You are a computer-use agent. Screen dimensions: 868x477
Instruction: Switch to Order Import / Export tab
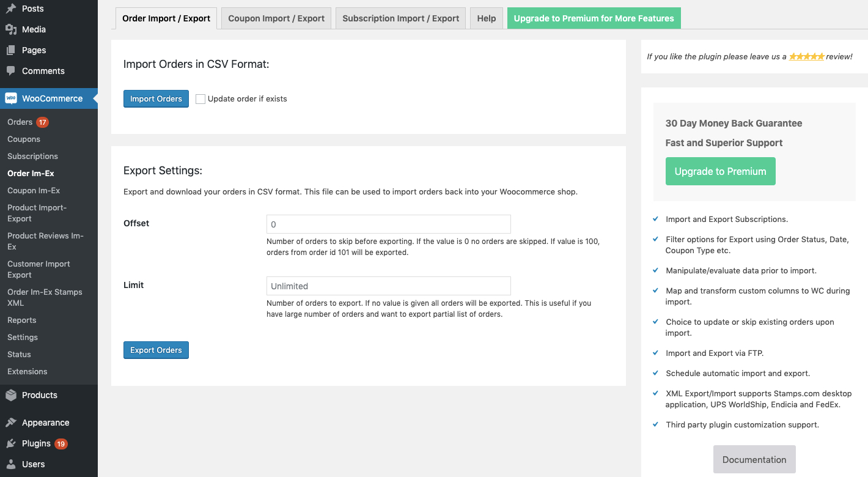[166, 18]
